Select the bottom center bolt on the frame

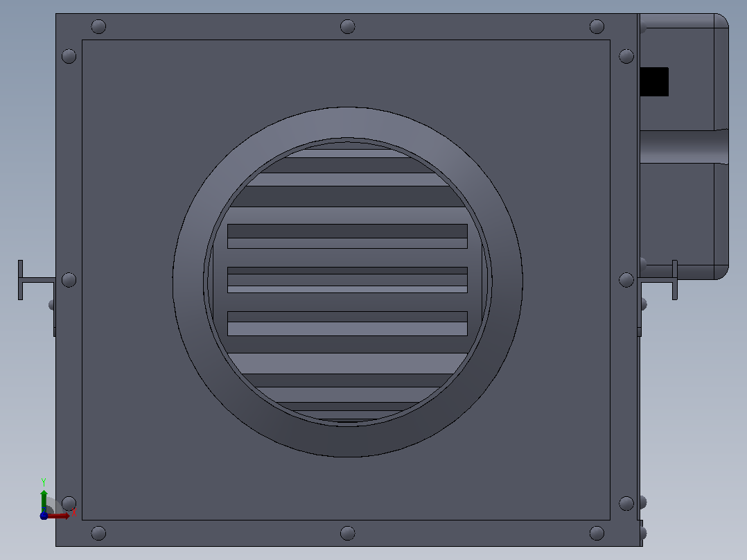(x=347, y=533)
